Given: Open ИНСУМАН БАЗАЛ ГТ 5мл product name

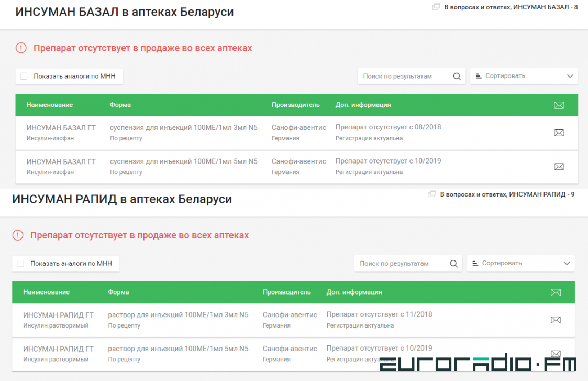Looking at the screenshot, I should click(61, 162).
